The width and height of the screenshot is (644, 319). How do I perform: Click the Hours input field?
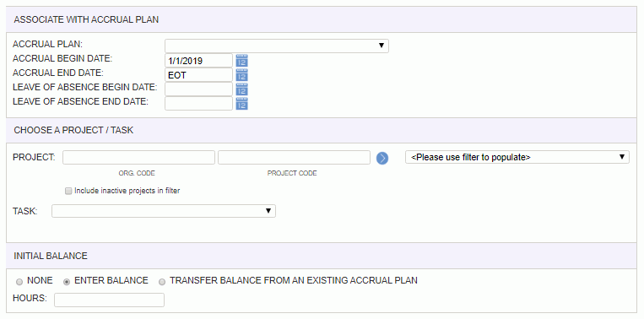pos(109,300)
